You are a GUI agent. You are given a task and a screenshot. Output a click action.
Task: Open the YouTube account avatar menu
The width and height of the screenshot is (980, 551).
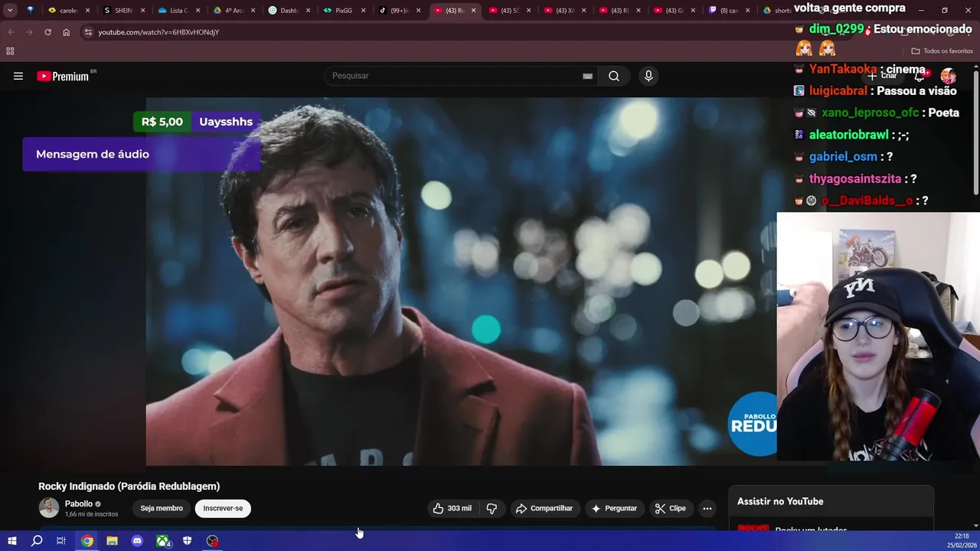coord(949,76)
